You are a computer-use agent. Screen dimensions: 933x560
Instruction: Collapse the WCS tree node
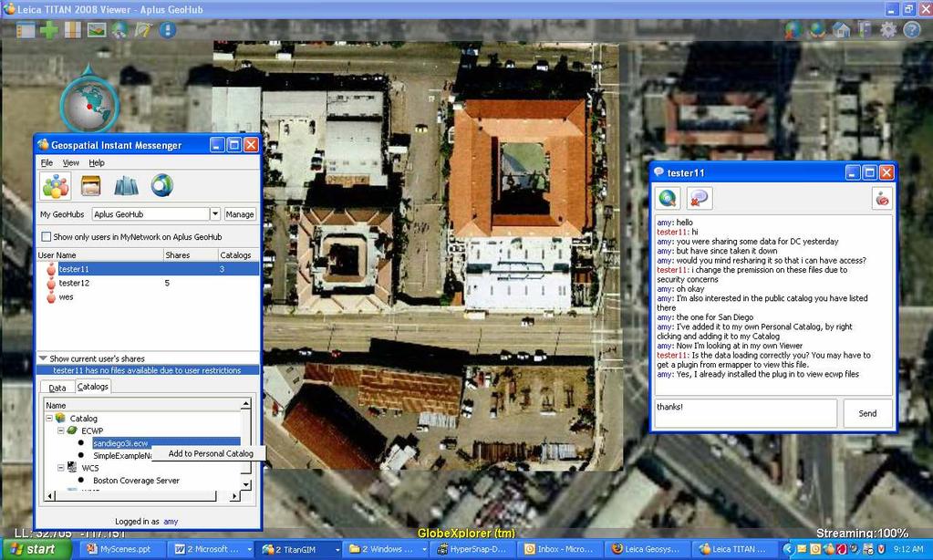coord(61,468)
